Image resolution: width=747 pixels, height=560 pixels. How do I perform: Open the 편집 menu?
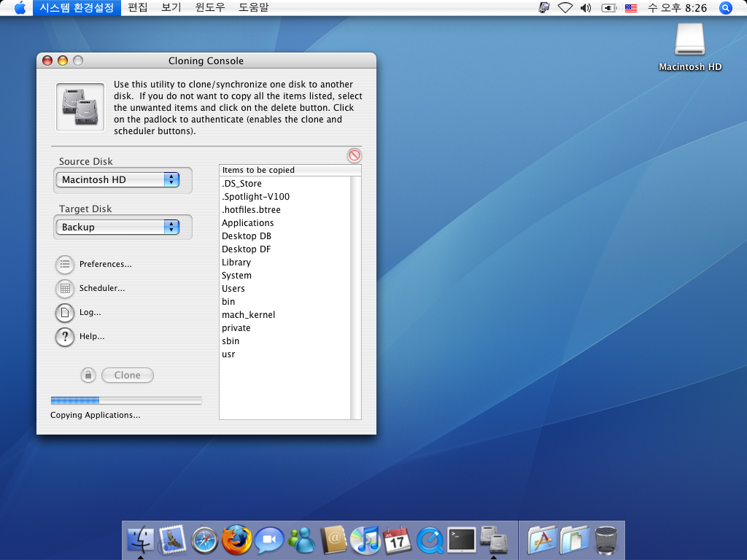pos(137,8)
